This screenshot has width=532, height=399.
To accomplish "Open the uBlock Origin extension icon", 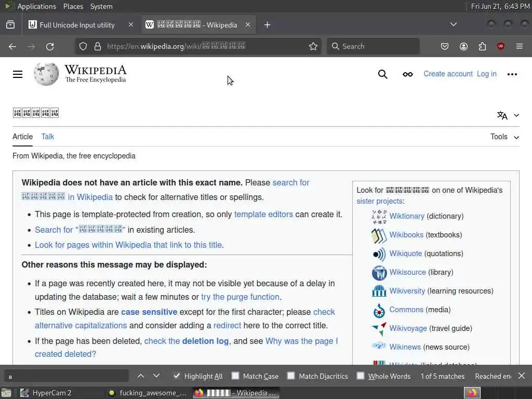I will 501,46.
